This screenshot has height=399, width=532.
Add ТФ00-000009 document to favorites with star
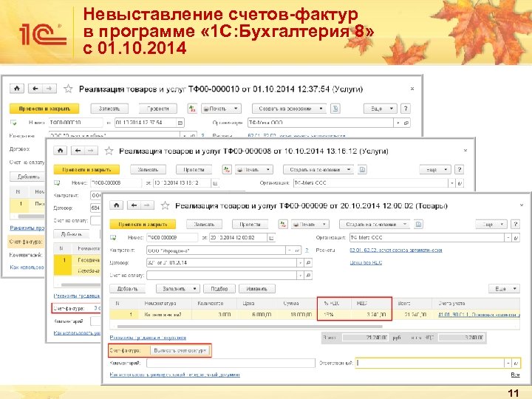pos(166,205)
